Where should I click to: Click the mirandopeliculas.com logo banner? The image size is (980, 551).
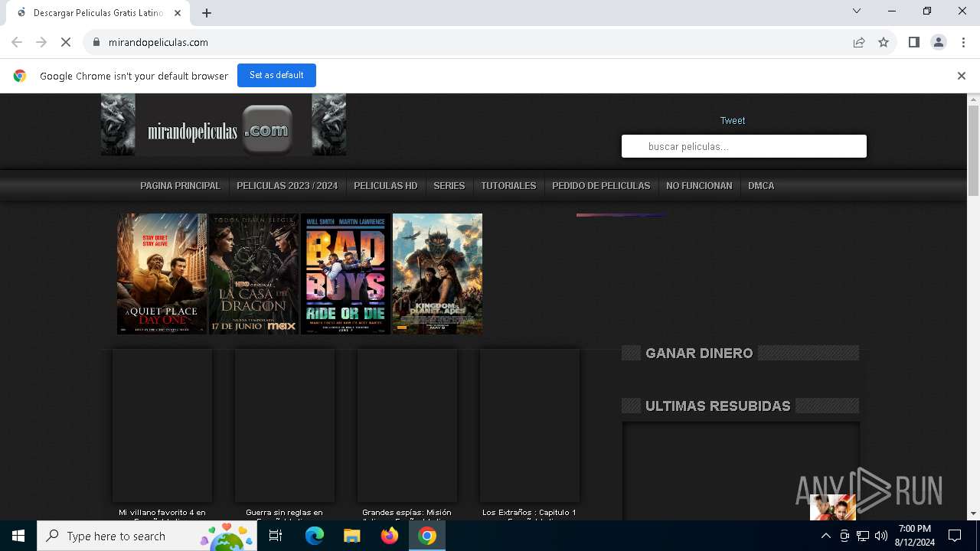coord(224,125)
